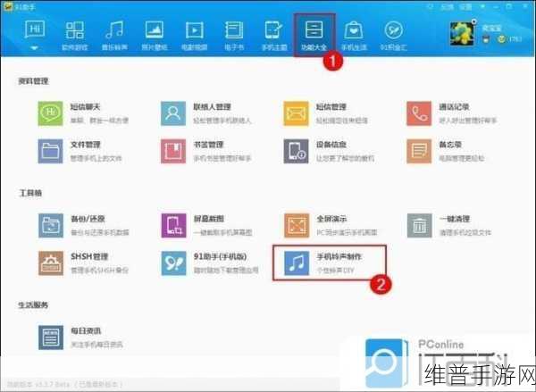Open the 手机生活 shopping bag section

(354, 36)
